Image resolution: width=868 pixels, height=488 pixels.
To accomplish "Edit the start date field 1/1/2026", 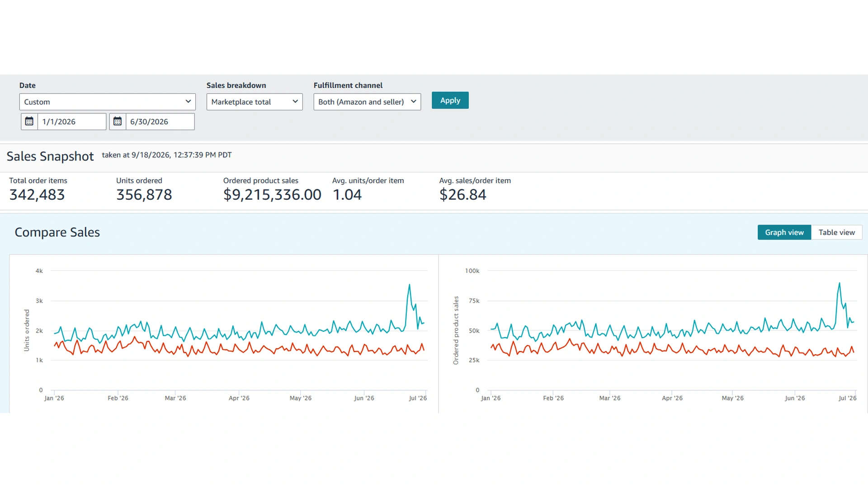I will point(72,122).
